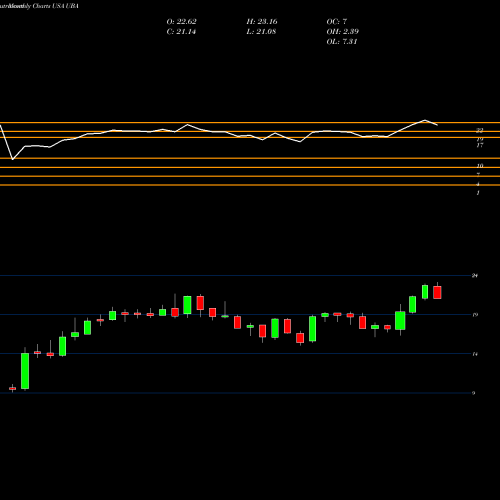Click the OH: 2.39 reading

pos(342,32)
